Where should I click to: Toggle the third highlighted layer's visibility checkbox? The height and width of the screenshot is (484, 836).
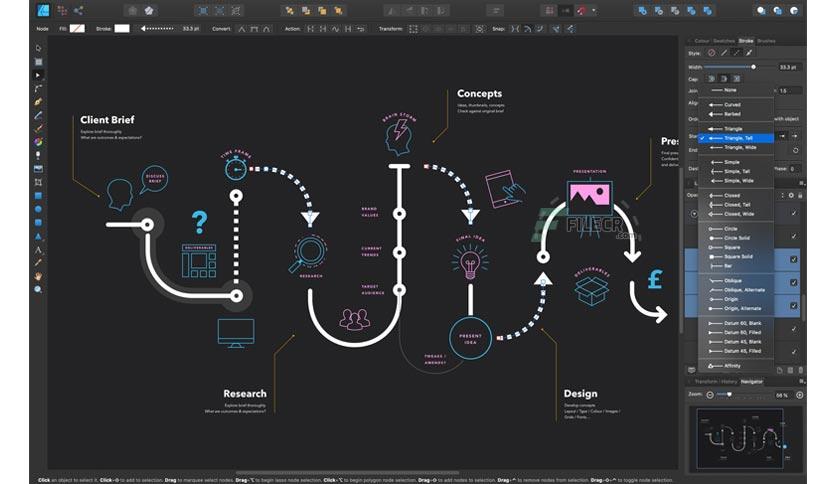[x=794, y=306]
